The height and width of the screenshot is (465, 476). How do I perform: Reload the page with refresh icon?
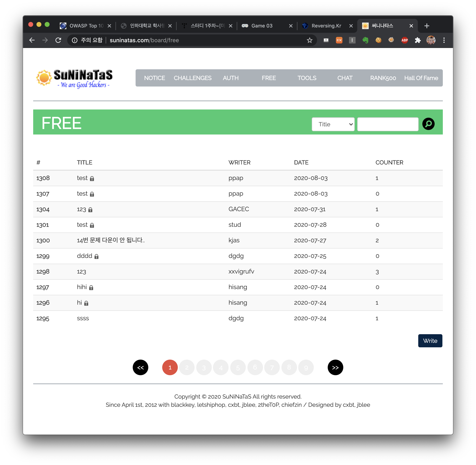coord(58,40)
